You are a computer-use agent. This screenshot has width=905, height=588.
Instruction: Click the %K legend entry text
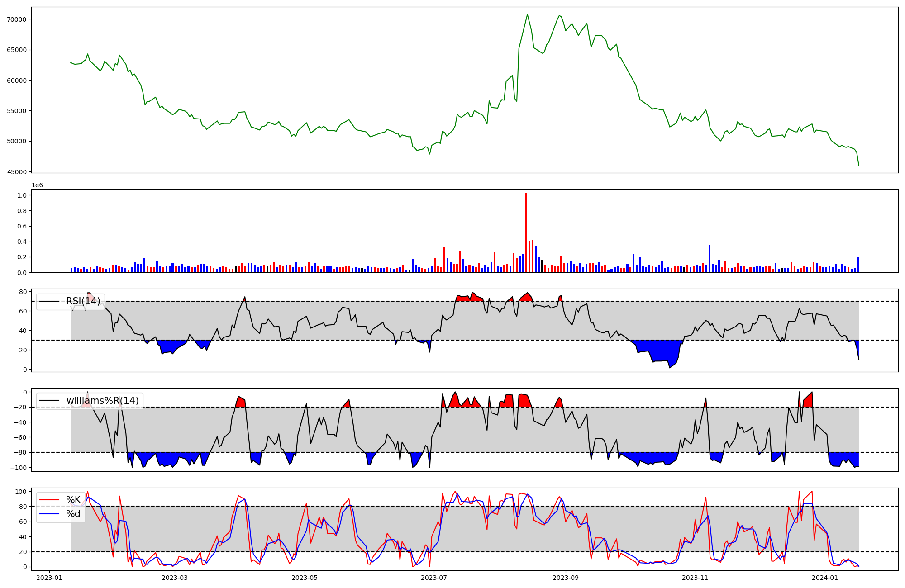(x=73, y=500)
